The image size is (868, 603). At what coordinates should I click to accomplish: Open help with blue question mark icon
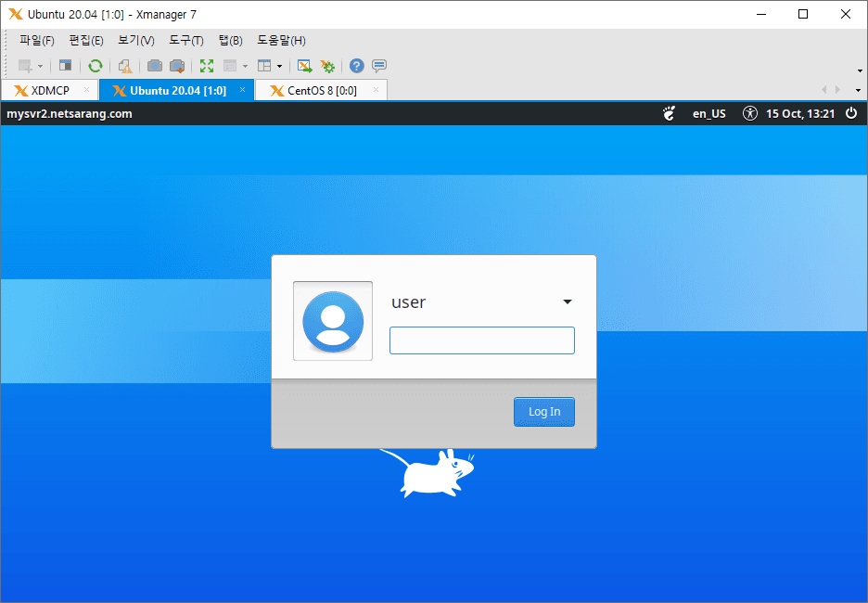click(x=357, y=66)
